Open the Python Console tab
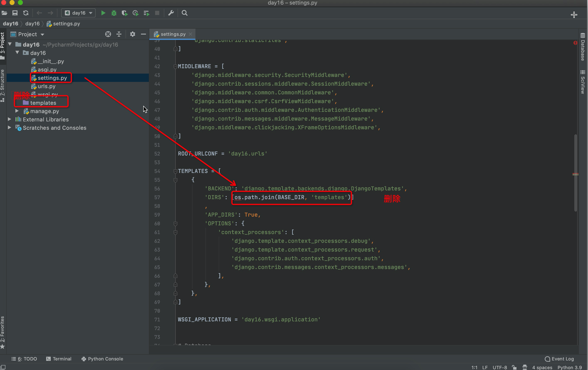Screen dimensions: 588x370 click(x=102, y=359)
